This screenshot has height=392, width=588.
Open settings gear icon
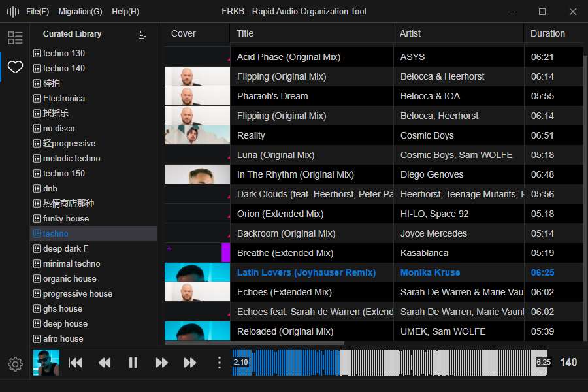[15, 364]
